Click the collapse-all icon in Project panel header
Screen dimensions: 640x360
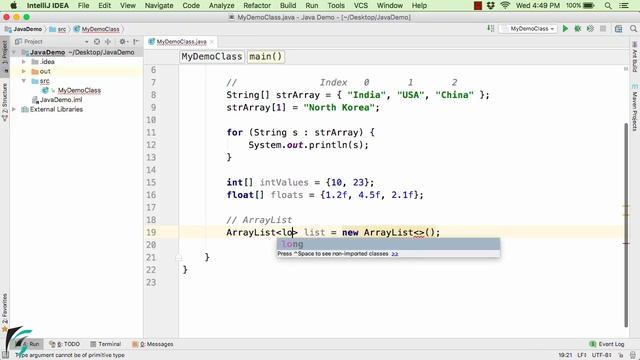pyautogui.click(x=108, y=42)
